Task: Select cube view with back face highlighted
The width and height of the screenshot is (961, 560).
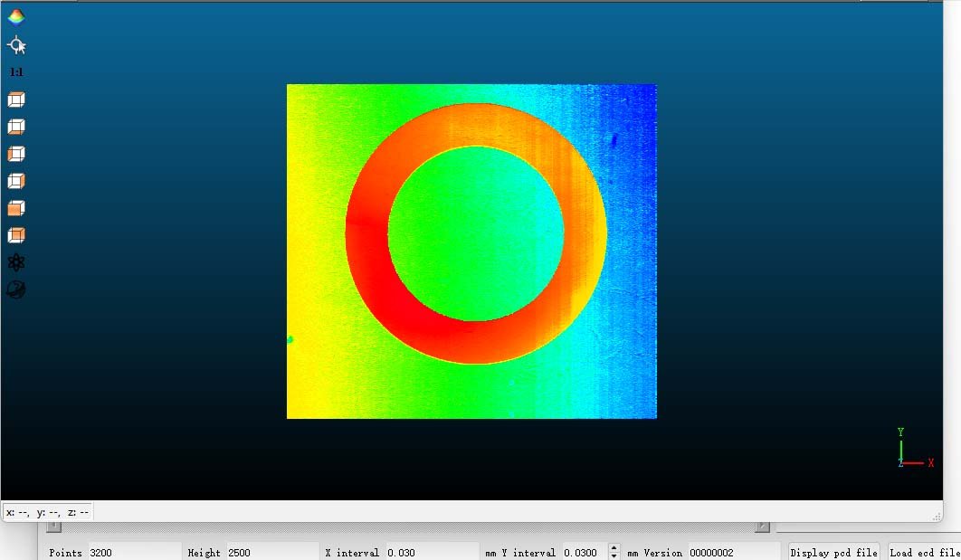Action: pyautogui.click(x=16, y=235)
